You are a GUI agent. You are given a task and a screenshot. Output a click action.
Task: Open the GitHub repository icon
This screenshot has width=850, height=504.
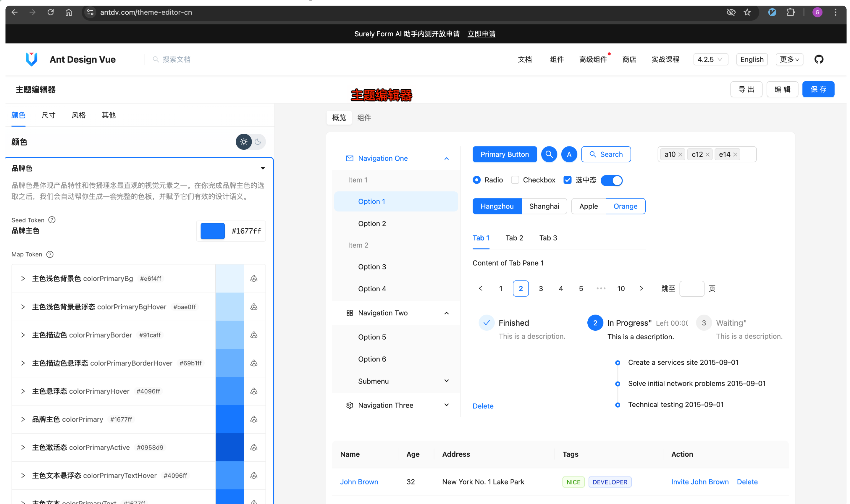click(x=819, y=59)
